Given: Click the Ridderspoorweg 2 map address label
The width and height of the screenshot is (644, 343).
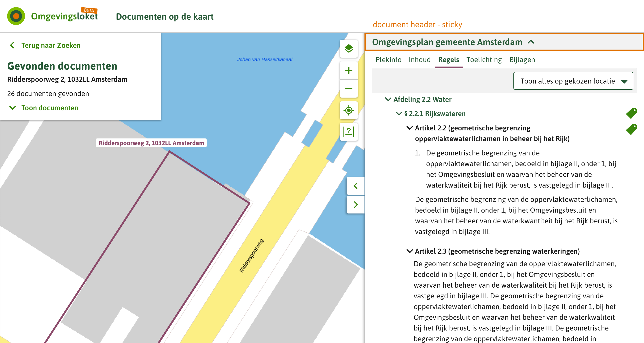Looking at the screenshot, I should [x=151, y=143].
